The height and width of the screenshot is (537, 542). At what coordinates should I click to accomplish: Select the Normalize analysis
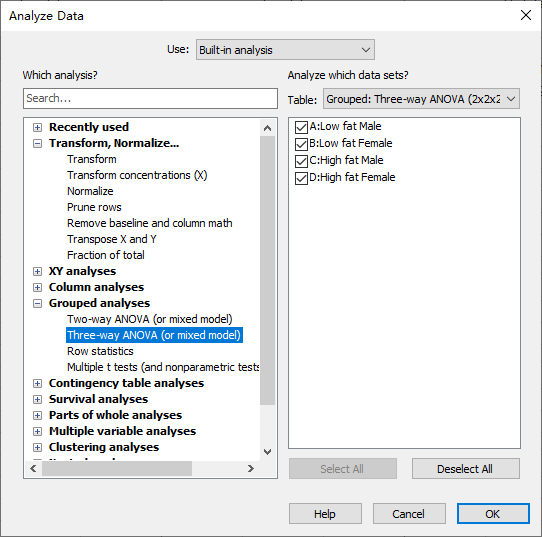pos(90,191)
